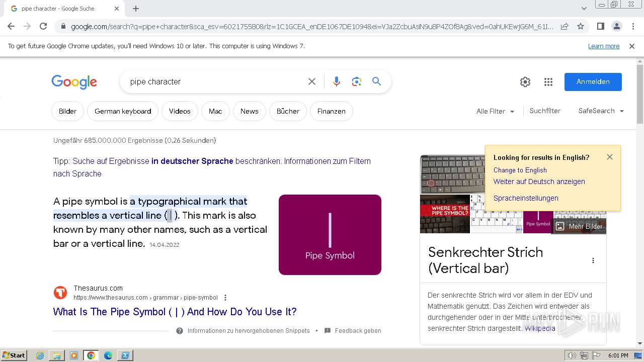644x362 pixels.
Task: Click Informationen zum Filtern nach Sprache link
Action: click(x=212, y=167)
